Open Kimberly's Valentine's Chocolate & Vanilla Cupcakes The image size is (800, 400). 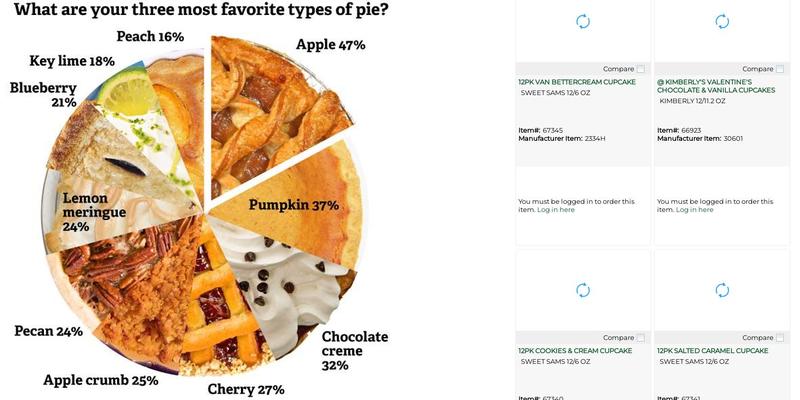coord(715,85)
